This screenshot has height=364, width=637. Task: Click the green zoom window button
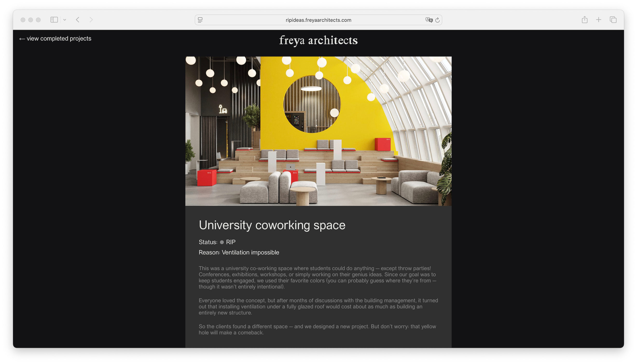[x=38, y=20]
